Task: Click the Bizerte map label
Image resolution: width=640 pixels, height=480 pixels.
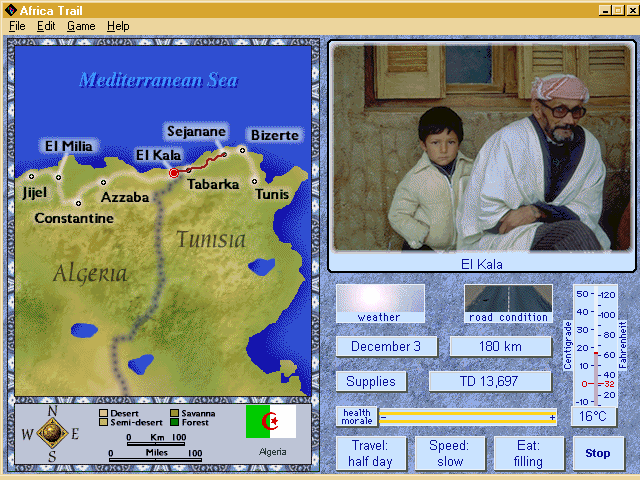Action: click(275, 135)
